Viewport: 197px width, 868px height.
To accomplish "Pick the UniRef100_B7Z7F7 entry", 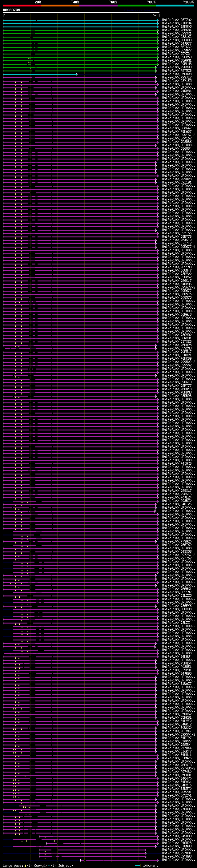I will coord(176,243).
